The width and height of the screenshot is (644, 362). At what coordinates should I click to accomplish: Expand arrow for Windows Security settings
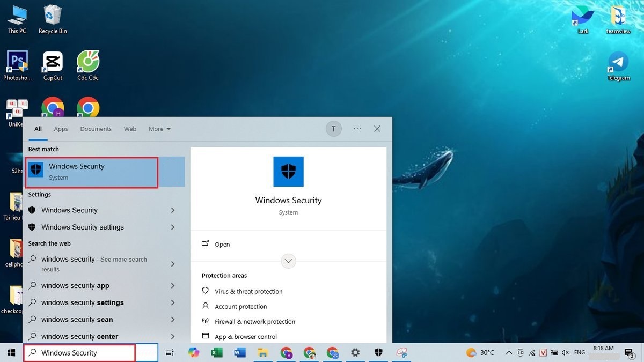pos(173,227)
